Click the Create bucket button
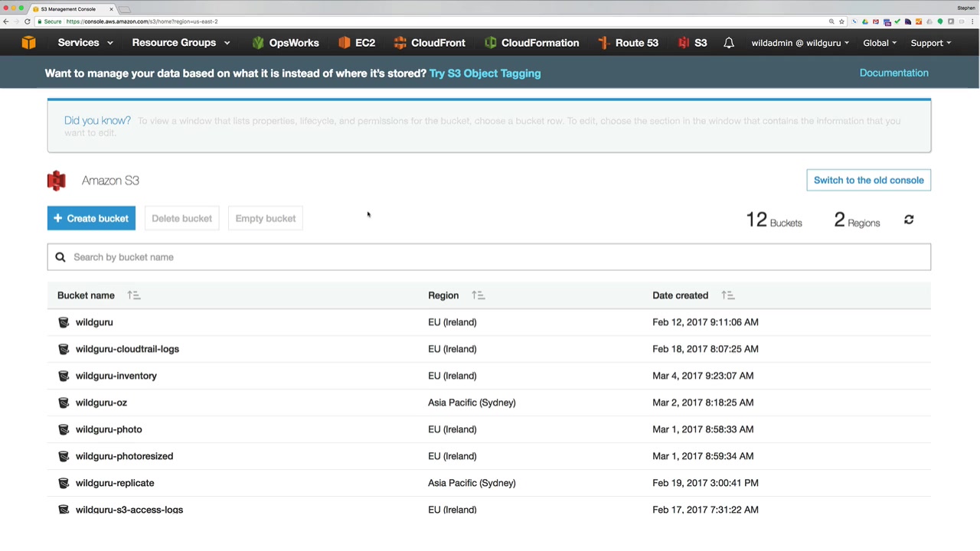This screenshot has width=980, height=551. click(91, 218)
